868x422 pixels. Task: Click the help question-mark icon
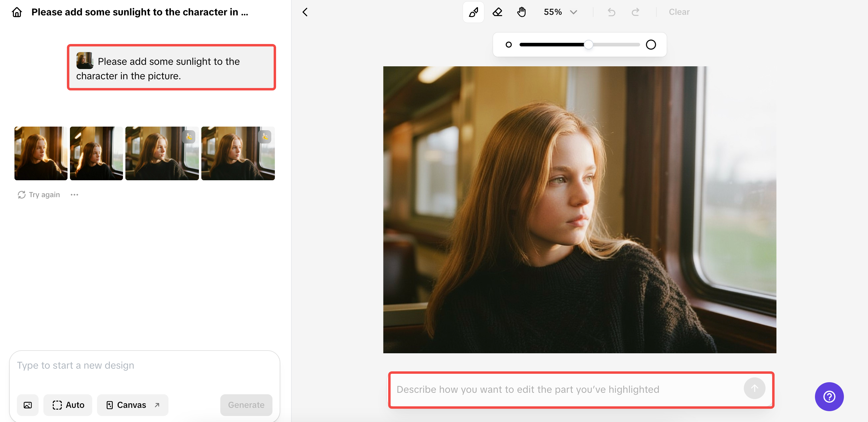point(829,397)
